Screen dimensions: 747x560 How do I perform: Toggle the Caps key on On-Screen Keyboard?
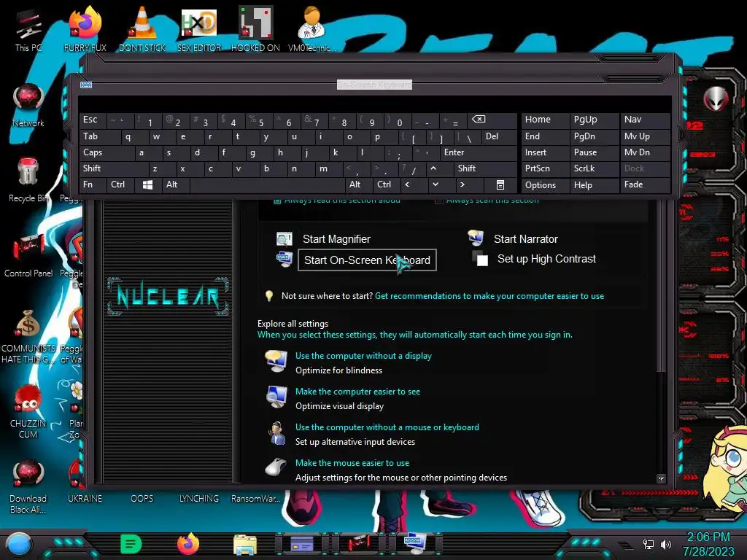pyautogui.click(x=107, y=152)
